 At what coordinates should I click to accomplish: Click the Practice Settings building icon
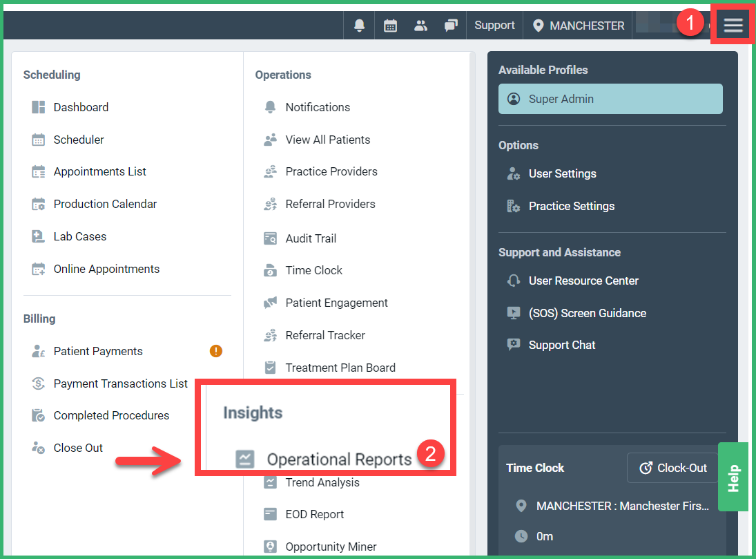tap(514, 206)
